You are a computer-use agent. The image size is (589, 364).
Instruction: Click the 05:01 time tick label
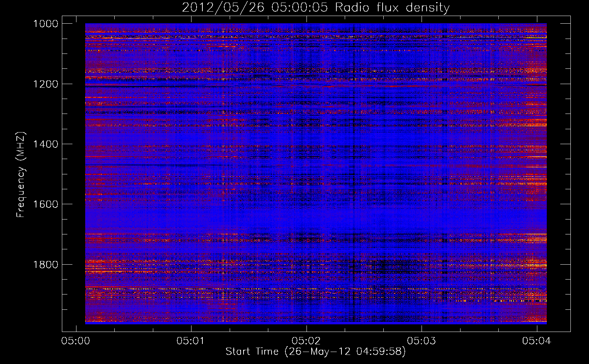pyautogui.click(x=191, y=341)
